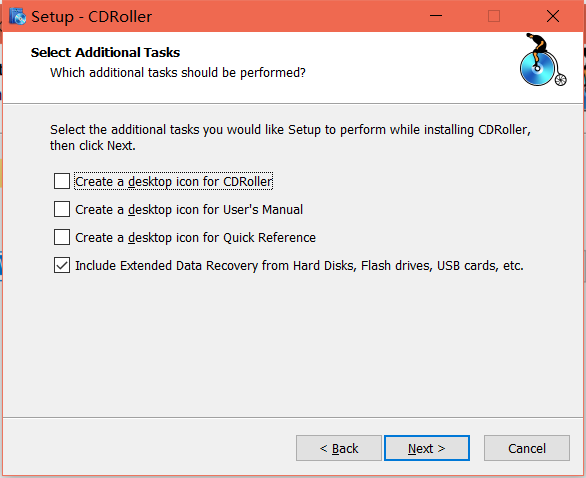The image size is (586, 478).
Task: Click the instruction text mentioning Setup
Action: pyautogui.click(x=290, y=137)
